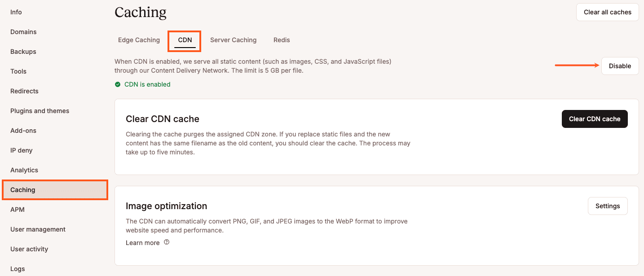This screenshot has width=644, height=276.
Task: Open User management
Action: pyautogui.click(x=38, y=229)
